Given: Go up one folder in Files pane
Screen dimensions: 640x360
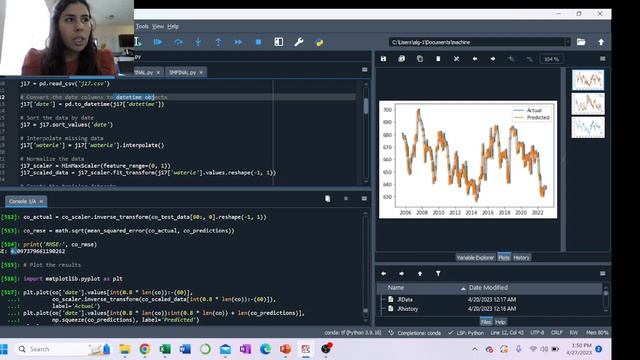Looking at the screenshot, I should (x=420, y=273).
